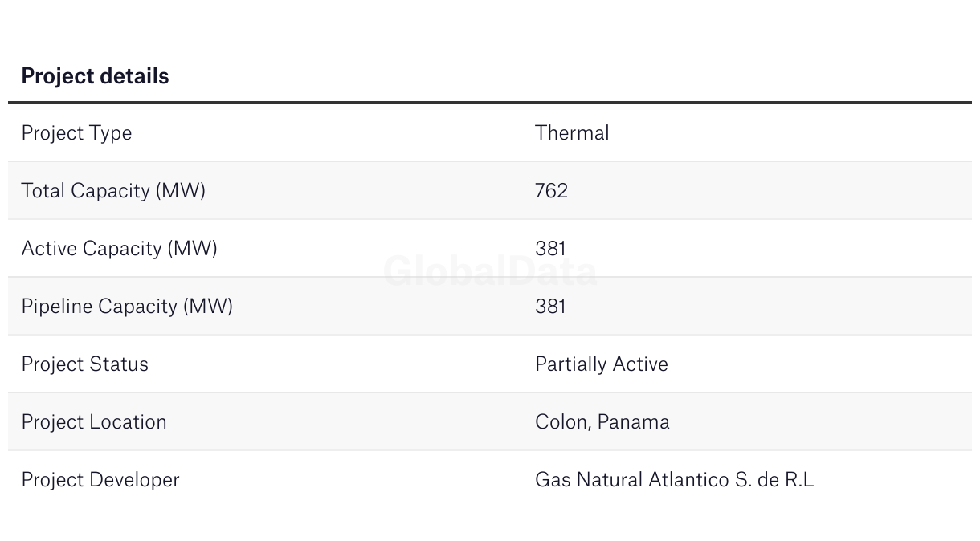Click the Active Capacity value 381
The height and width of the screenshot is (541, 980).
pyautogui.click(x=550, y=248)
